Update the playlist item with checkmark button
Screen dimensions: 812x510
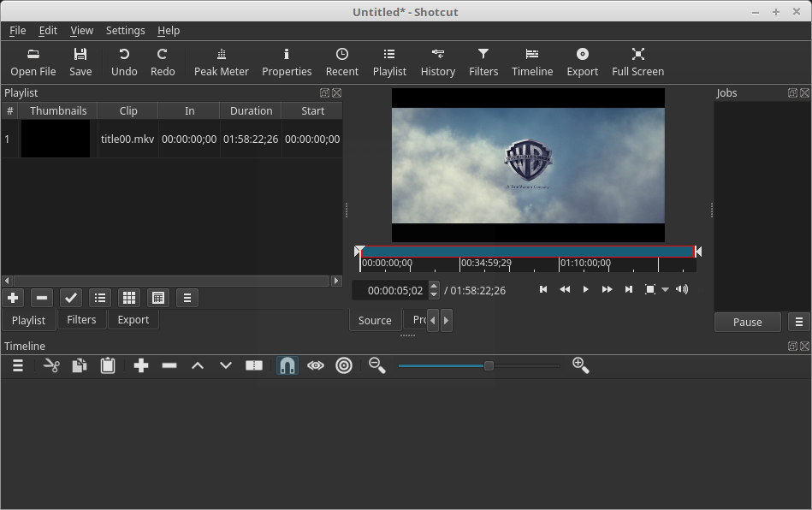click(x=71, y=298)
